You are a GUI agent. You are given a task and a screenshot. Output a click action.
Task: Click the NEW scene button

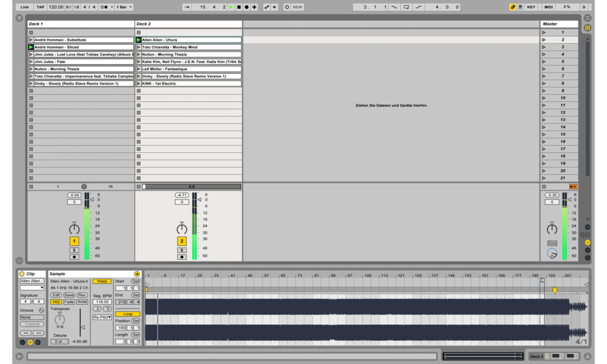[x=298, y=7]
